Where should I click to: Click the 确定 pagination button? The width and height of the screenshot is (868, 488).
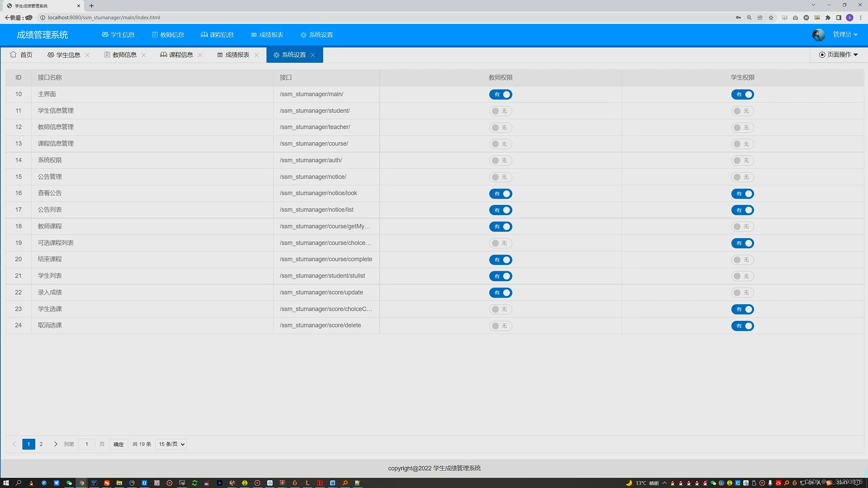pyautogui.click(x=118, y=444)
